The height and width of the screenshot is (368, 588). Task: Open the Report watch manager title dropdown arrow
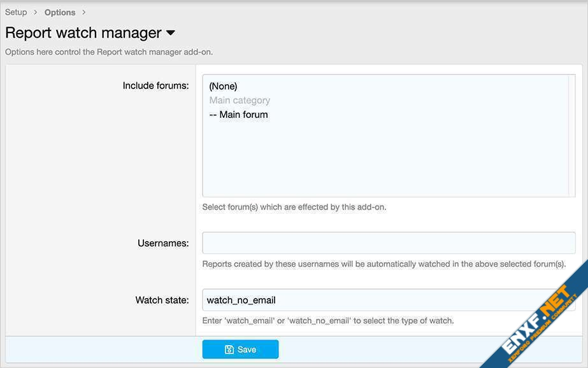170,33
